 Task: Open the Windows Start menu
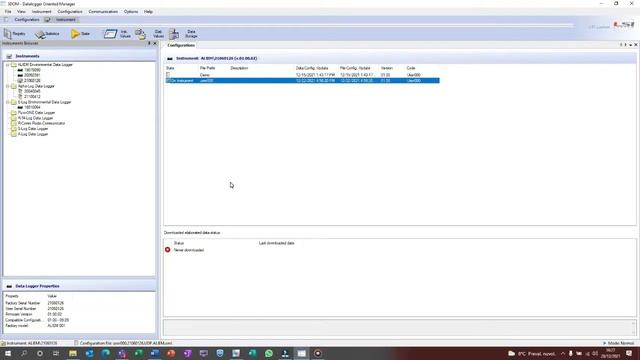click(7, 353)
